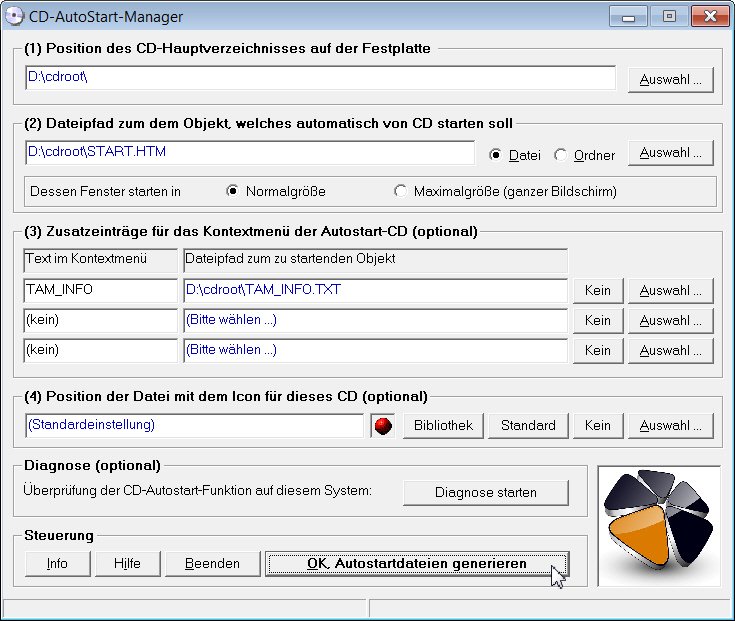Image resolution: width=735 pixels, height=621 pixels.
Task: Click the red ball icon preview
Action: pyautogui.click(x=381, y=426)
